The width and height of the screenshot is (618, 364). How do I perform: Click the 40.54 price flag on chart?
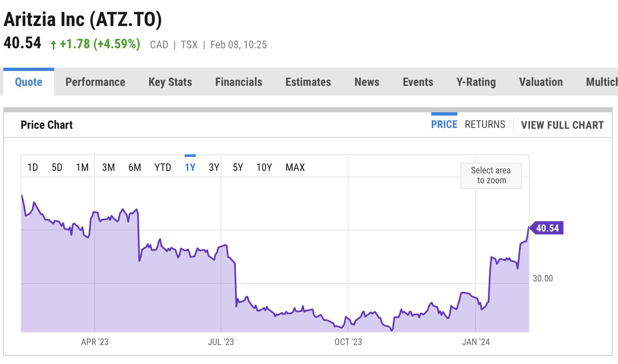point(547,228)
